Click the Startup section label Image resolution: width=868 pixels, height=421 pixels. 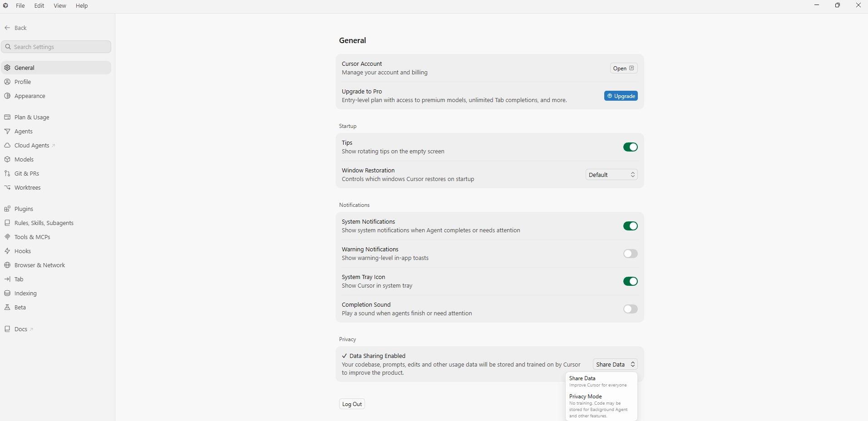[348, 126]
